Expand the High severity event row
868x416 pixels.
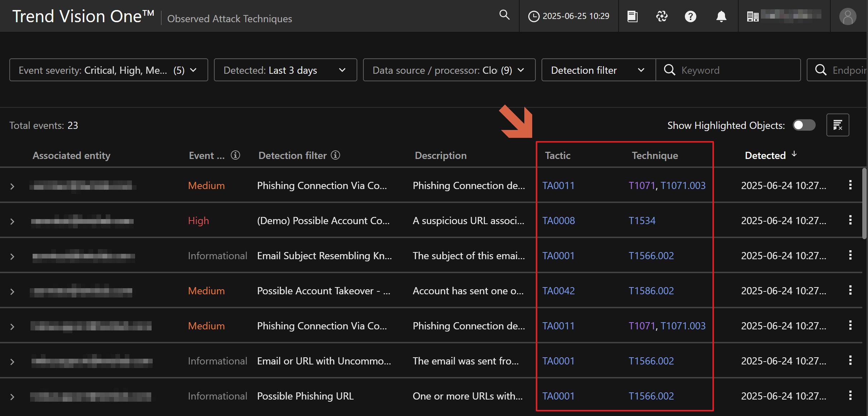12,221
